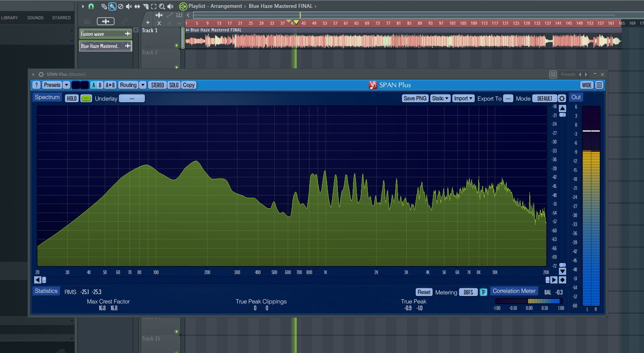Image resolution: width=644 pixels, height=353 pixels.
Task: Select the Slip tool double-arrow icon
Action: (x=137, y=6)
